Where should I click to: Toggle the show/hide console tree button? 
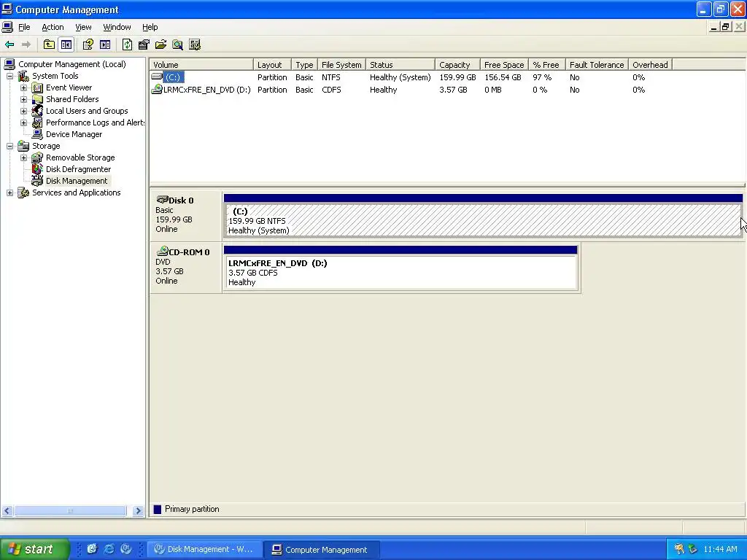pos(66,44)
